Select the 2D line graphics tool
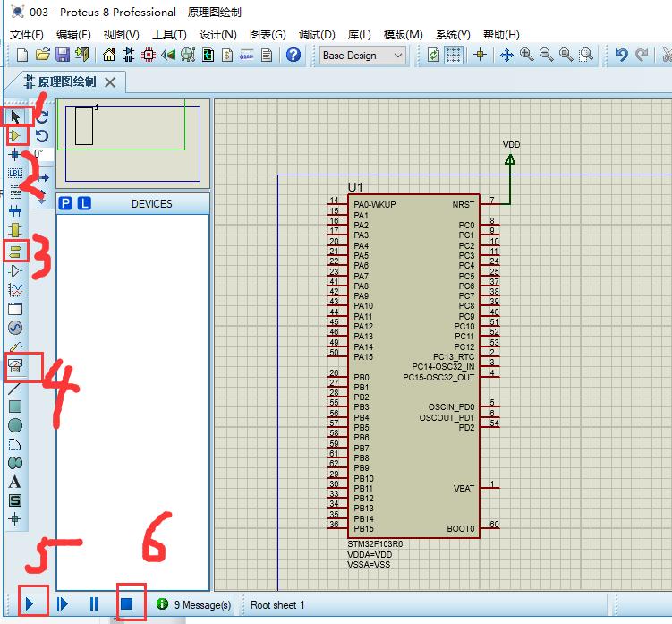 point(14,389)
